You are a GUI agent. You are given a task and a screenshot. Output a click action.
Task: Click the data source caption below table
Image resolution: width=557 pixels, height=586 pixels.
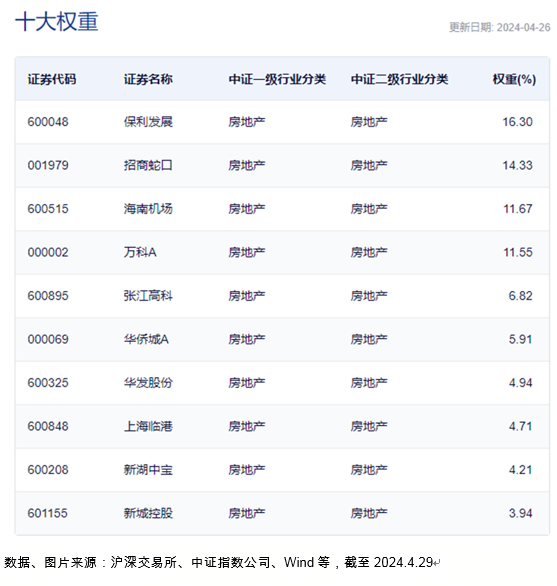222,562
